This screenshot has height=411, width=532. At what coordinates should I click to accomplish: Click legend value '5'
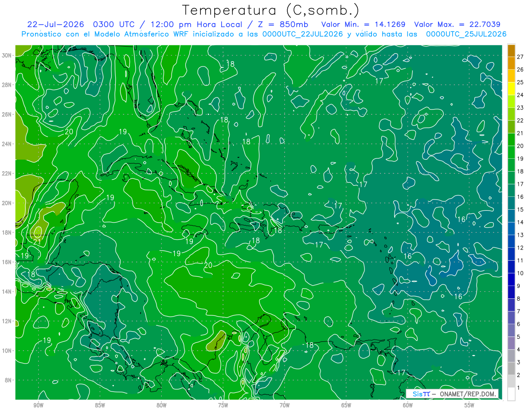(x=519, y=337)
